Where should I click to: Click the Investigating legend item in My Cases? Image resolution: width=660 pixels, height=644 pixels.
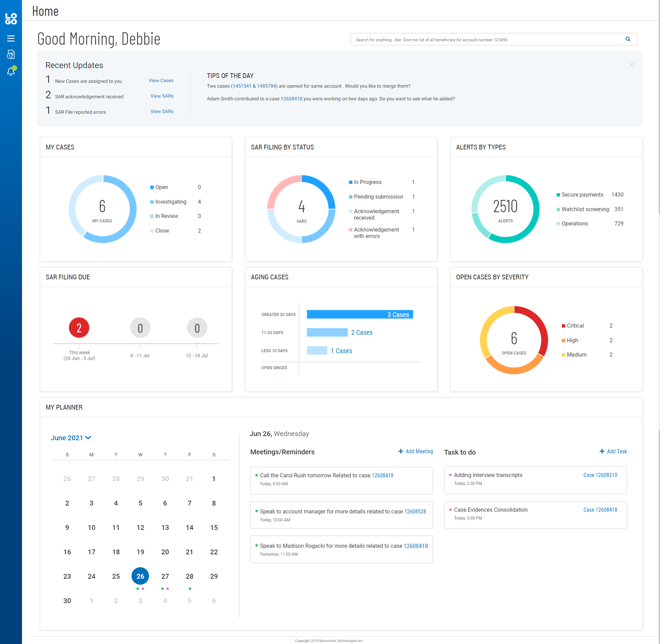tap(170, 202)
